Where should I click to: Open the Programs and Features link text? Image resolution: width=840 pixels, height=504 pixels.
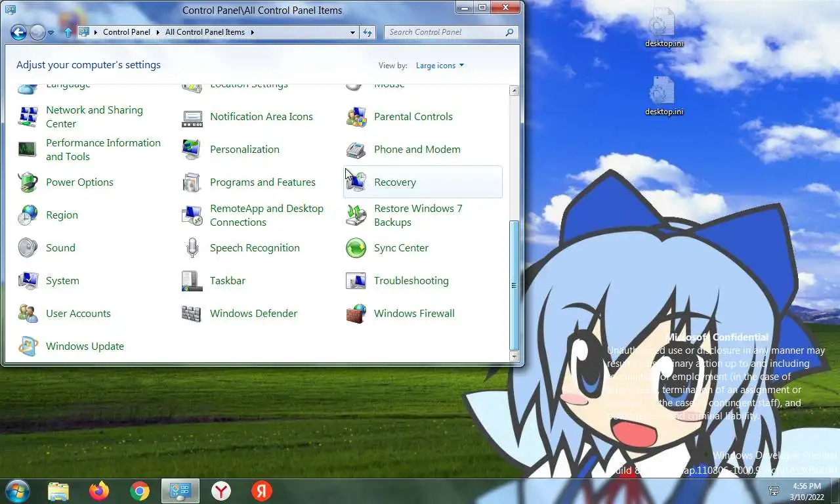click(x=262, y=182)
